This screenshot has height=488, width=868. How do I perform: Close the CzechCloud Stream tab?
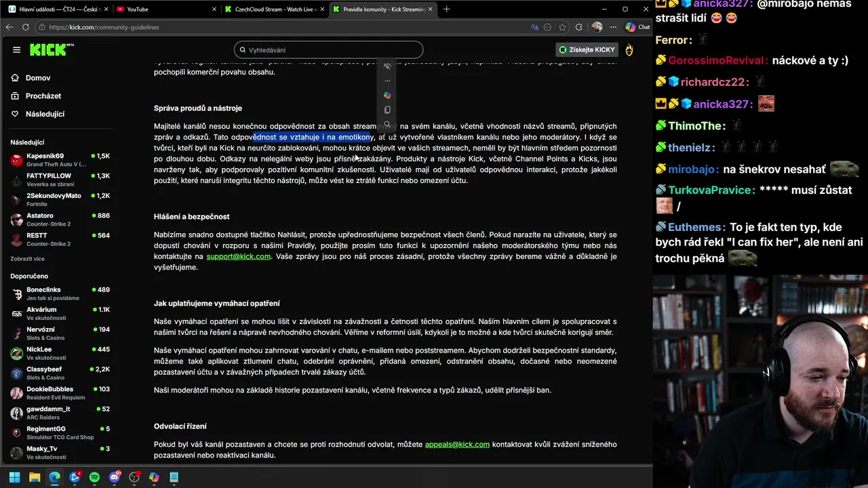[323, 9]
